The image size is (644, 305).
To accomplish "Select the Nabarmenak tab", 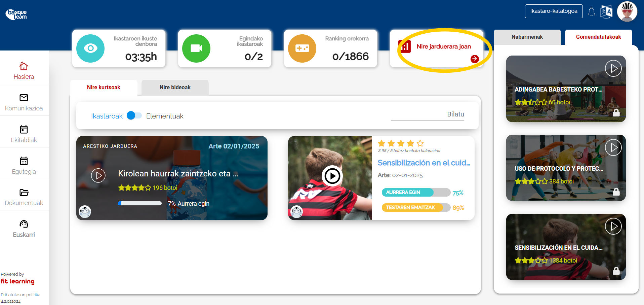I will pyautogui.click(x=527, y=37).
